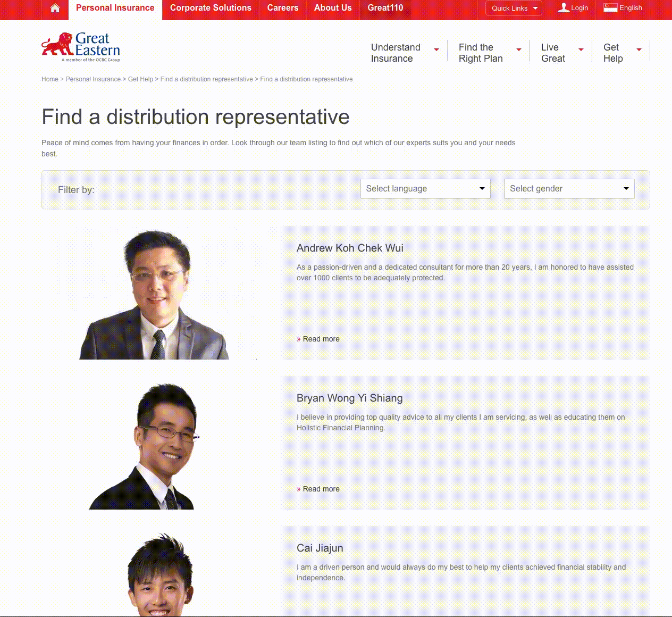Click the Great Eastern lion logo
The height and width of the screenshot is (617, 672).
81,47
